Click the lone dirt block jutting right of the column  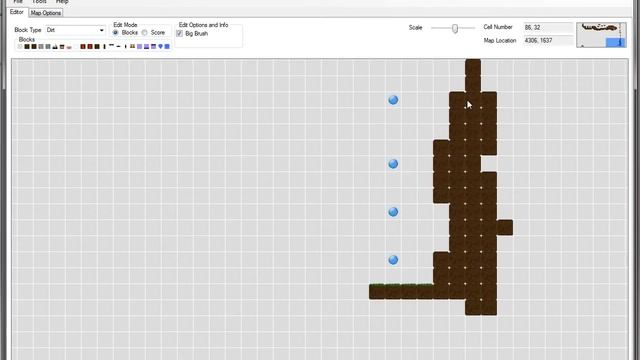coord(505,228)
